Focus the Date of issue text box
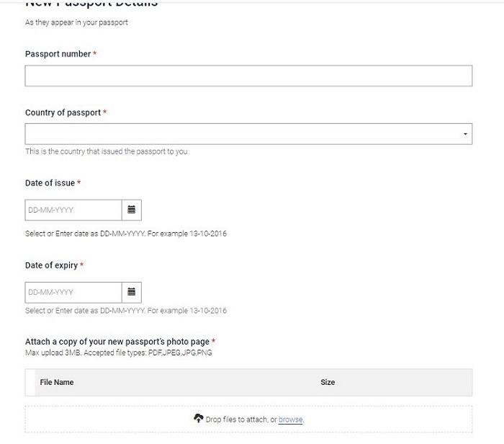The width and height of the screenshot is (504, 444). click(x=73, y=210)
